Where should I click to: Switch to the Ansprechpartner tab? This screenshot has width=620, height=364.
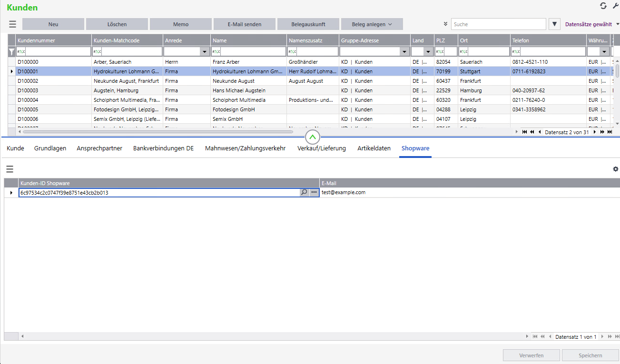pyautogui.click(x=99, y=148)
